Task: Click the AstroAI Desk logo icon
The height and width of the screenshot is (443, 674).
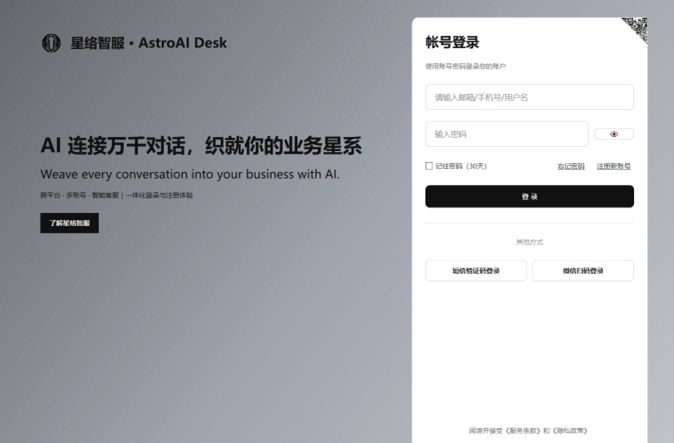Action: (x=51, y=43)
